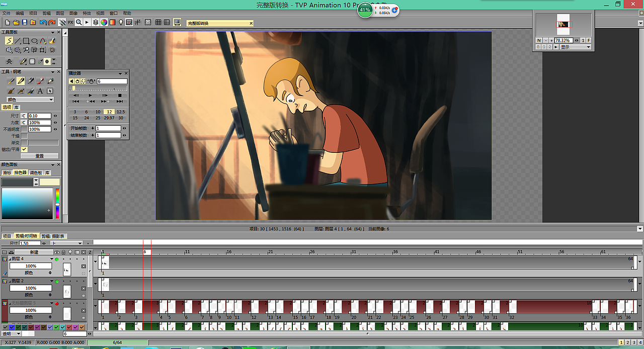Toggle the anti-aliasing smooth checkbox
The width and height of the screenshot is (644, 349).
click(x=24, y=149)
